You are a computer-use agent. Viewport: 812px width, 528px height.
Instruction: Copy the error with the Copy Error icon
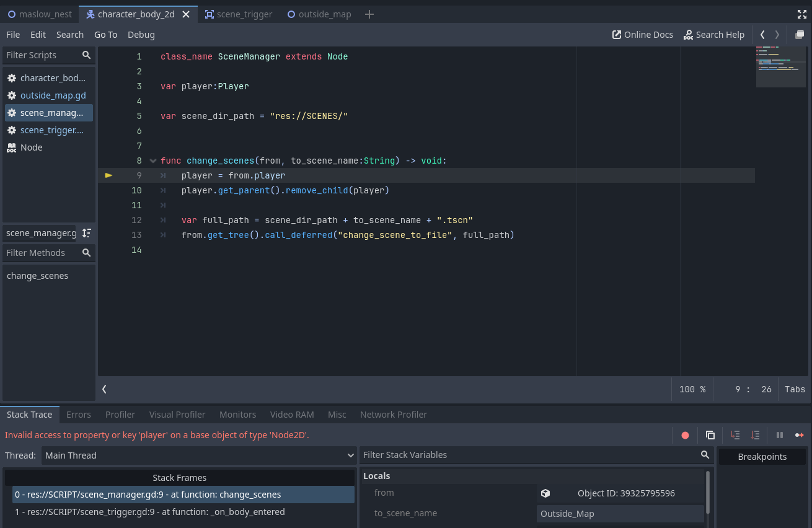710,435
